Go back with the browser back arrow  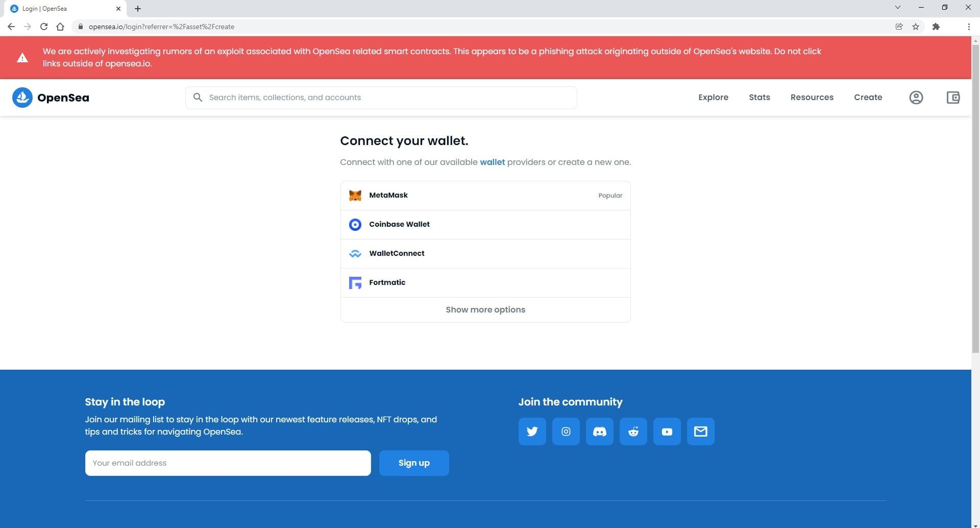click(11, 27)
